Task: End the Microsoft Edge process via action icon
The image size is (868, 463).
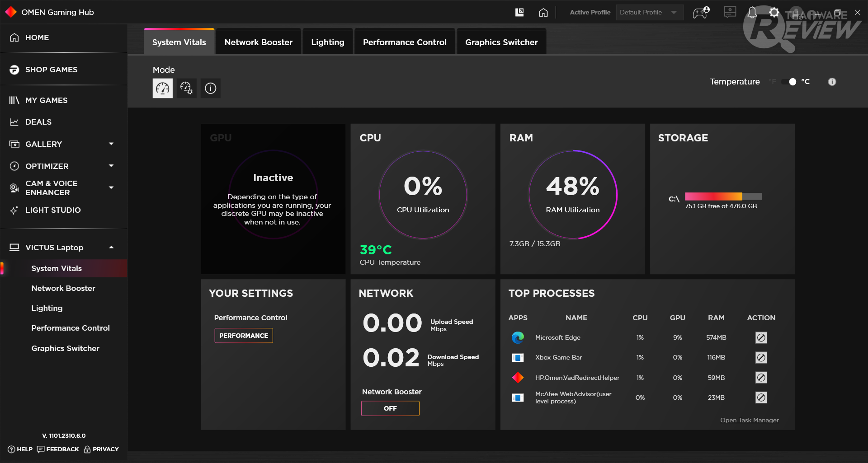Action: [x=761, y=337]
